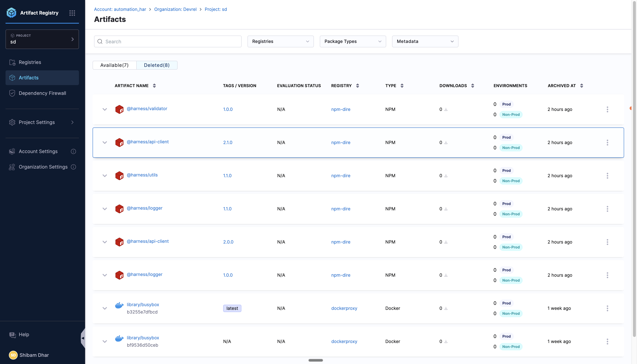
Task: Click the Dependency Firewall shield icon
Action: 12,93
